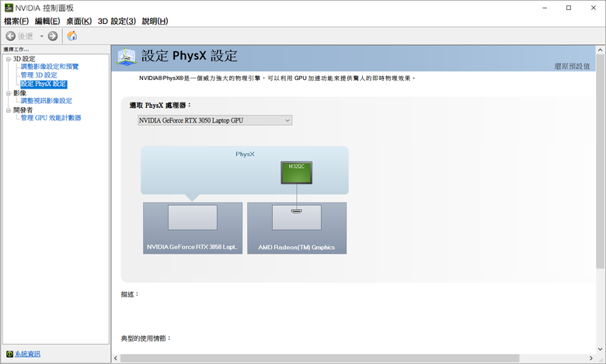Viewport: 606px width, 364px height.
Task: Click the 描述 description label
Action: [x=130, y=294]
